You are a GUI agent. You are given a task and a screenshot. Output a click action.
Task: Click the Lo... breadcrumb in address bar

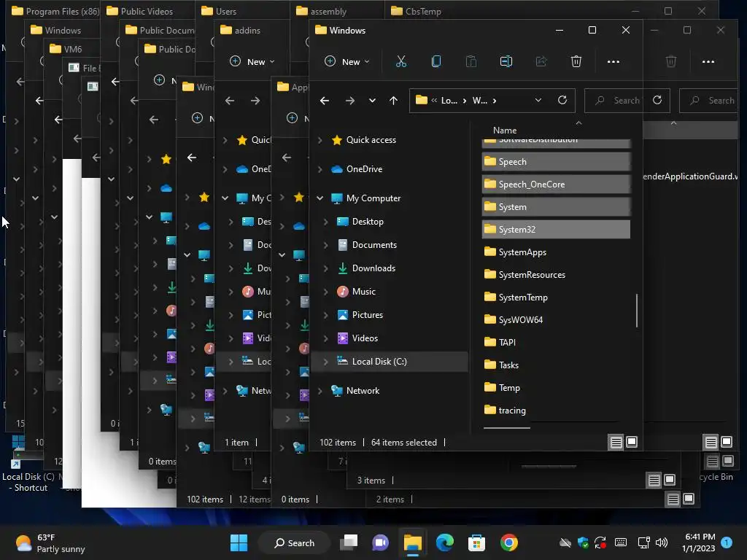(449, 101)
